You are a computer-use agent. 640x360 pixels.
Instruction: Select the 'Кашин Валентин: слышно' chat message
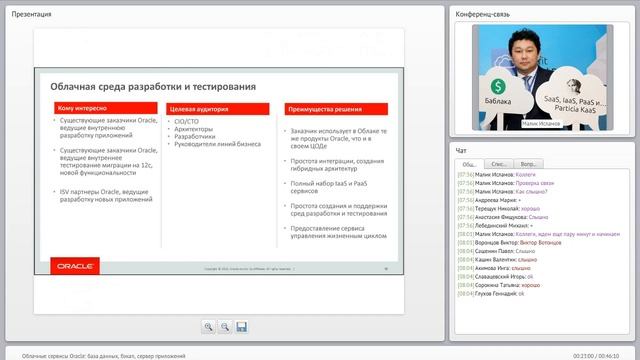pyautogui.click(x=497, y=260)
